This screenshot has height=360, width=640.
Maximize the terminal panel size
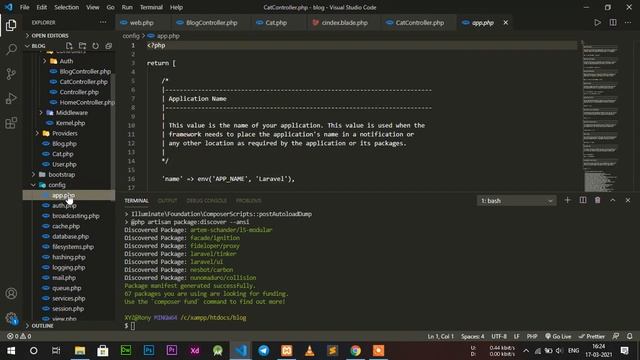[x=613, y=200]
